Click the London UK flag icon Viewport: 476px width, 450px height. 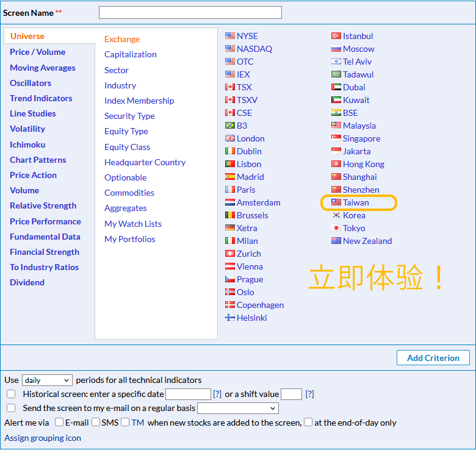tap(230, 138)
